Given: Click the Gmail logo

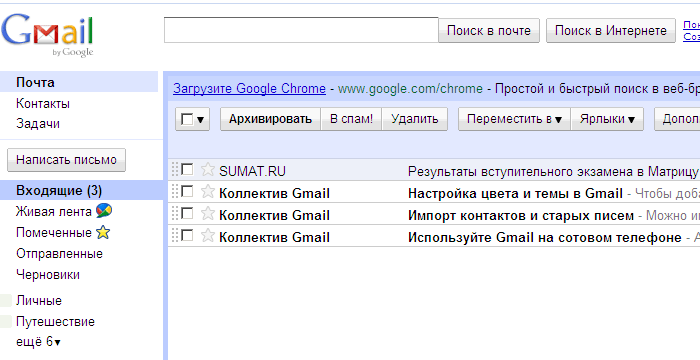Looking at the screenshot, I should [47, 35].
